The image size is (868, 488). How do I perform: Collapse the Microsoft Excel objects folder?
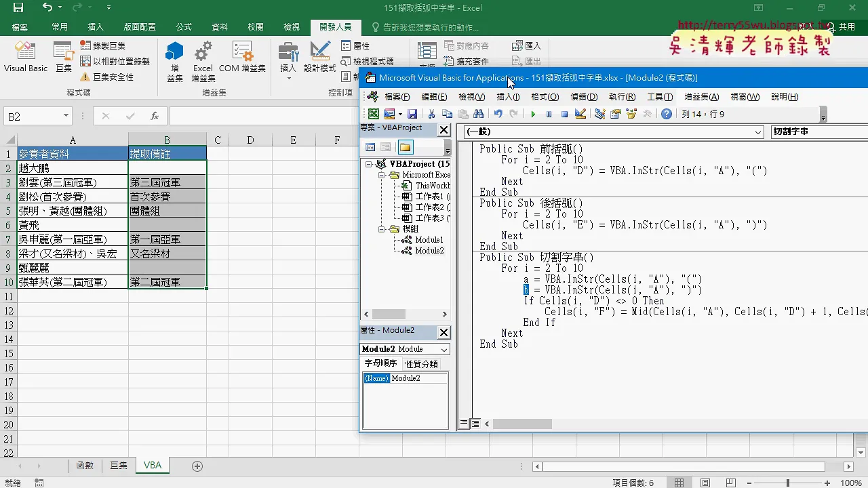[382, 175]
